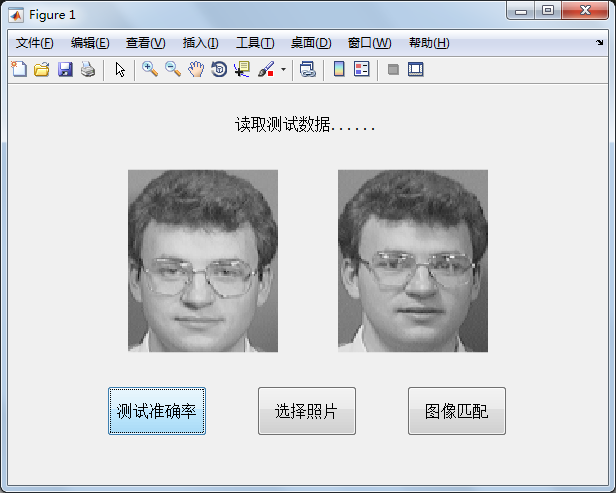The width and height of the screenshot is (616, 493).
Task: Open the 文件(F) menu
Action: click(35, 43)
